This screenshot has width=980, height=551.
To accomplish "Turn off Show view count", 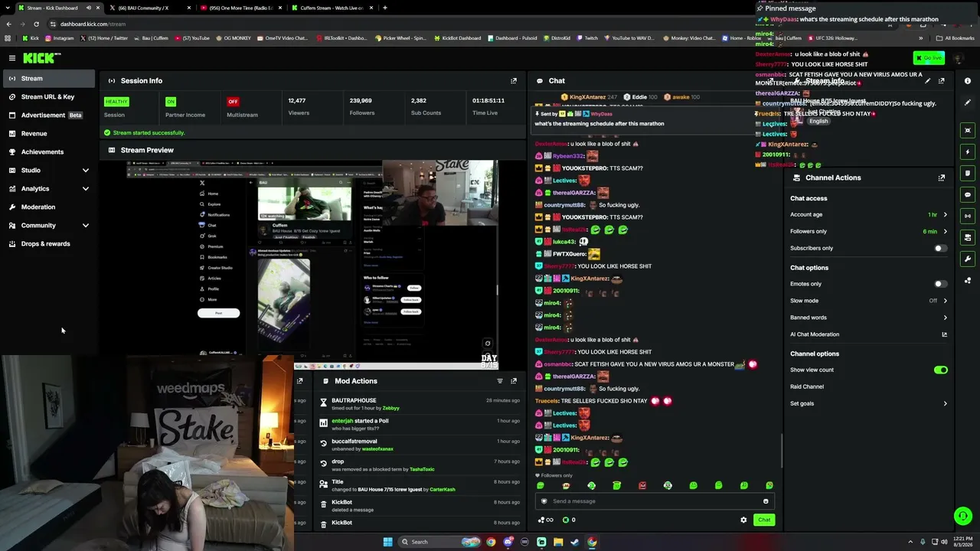I will tap(941, 370).
